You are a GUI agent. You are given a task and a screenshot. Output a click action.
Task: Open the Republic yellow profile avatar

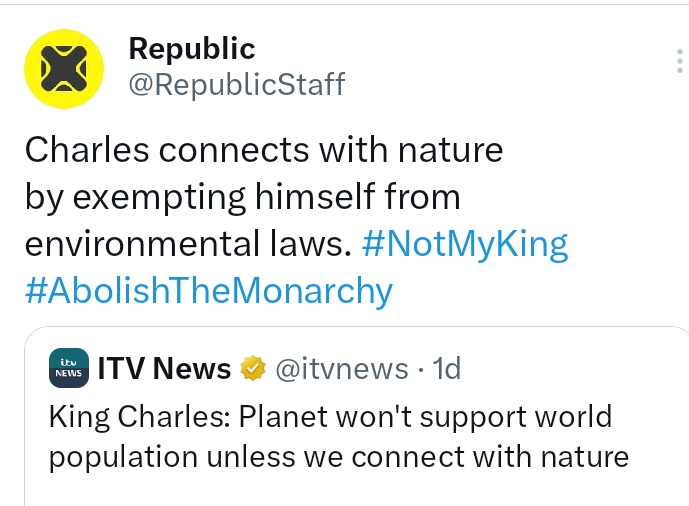click(63, 68)
